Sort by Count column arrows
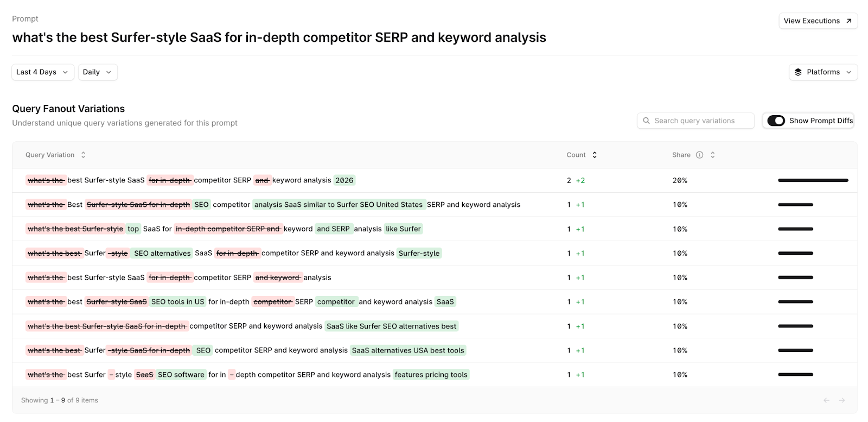 click(x=595, y=155)
